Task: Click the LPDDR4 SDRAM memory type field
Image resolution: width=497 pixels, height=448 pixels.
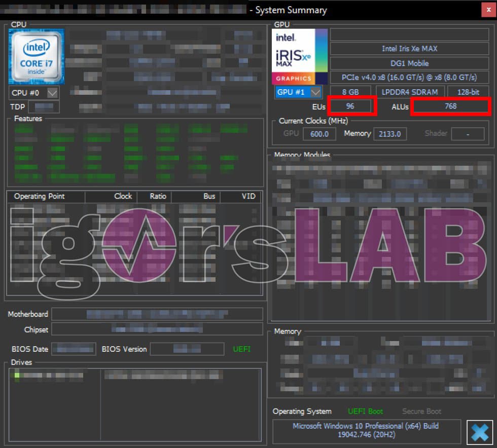Action: tap(410, 92)
